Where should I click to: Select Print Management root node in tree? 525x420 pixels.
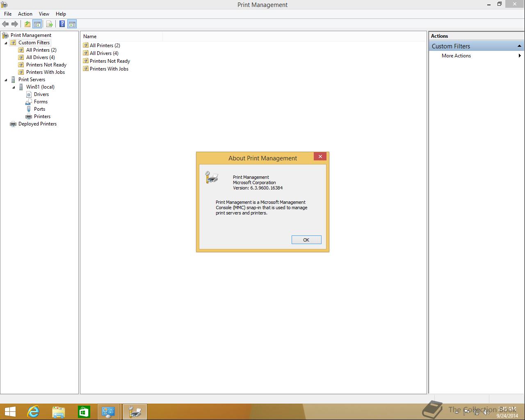pos(31,35)
